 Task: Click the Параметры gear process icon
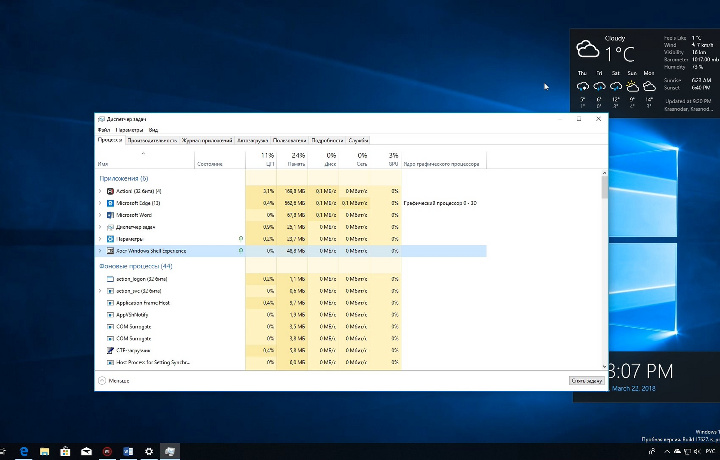point(110,239)
